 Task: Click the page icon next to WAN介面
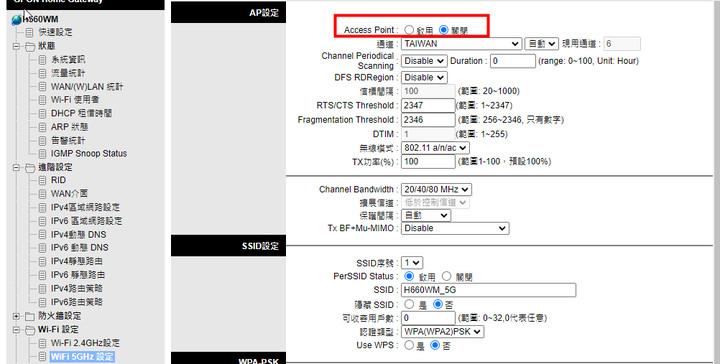[42, 194]
